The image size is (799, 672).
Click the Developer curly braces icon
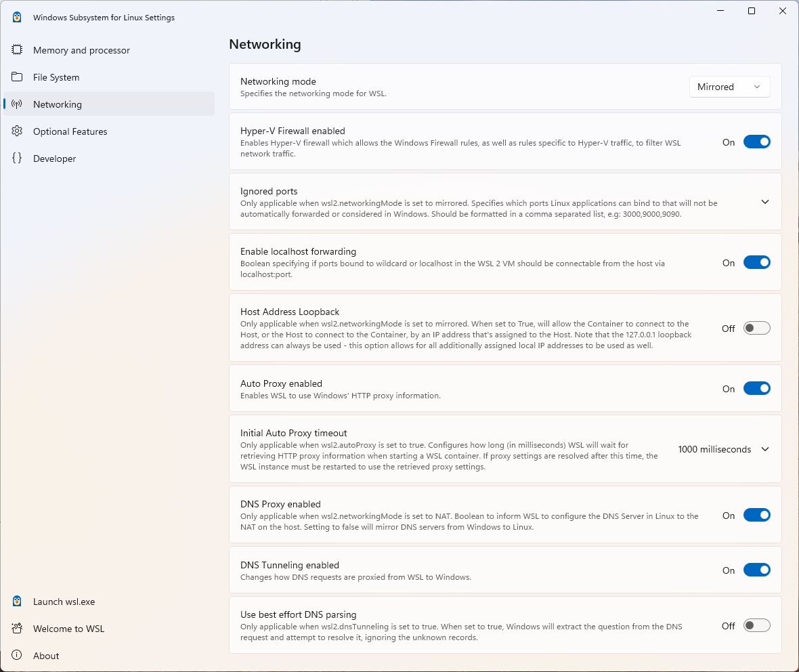[17, 158]
